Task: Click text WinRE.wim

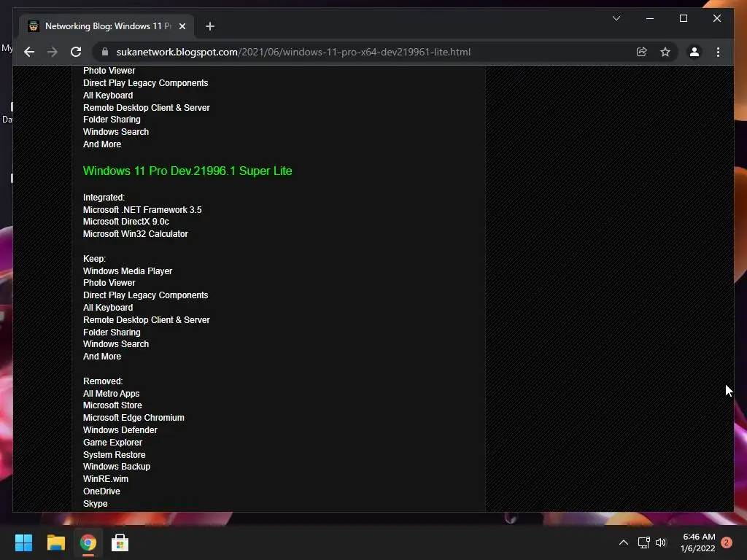Action: 106,479
